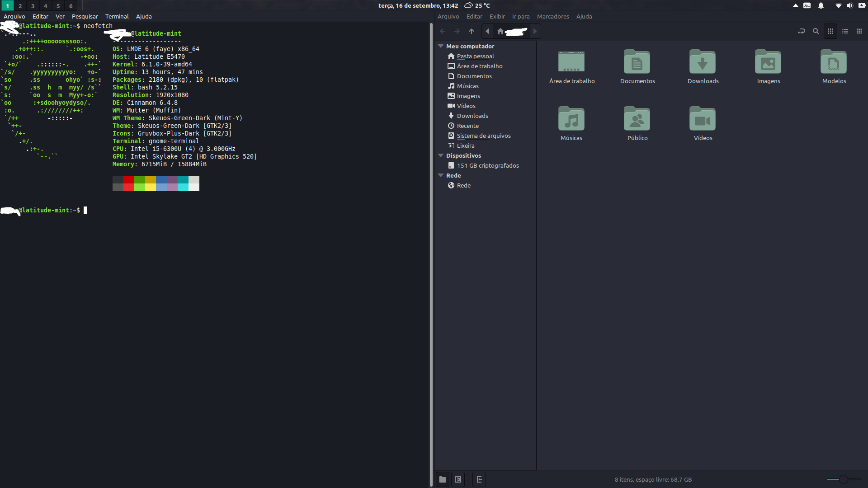
Task: Switch to workspace 3
Action: click(33, 6)
